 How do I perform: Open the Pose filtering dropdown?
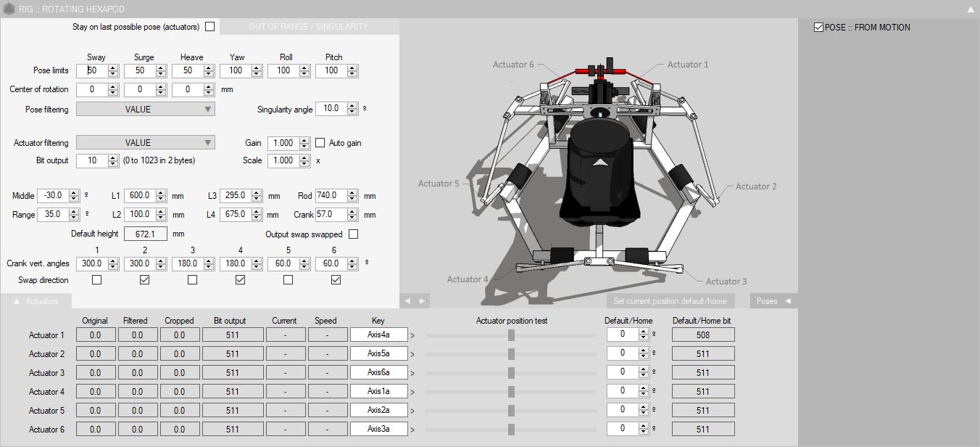point(146,109)
